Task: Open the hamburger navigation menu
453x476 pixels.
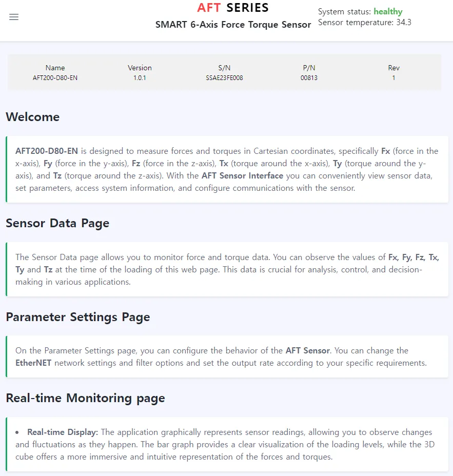Action: 14,17
